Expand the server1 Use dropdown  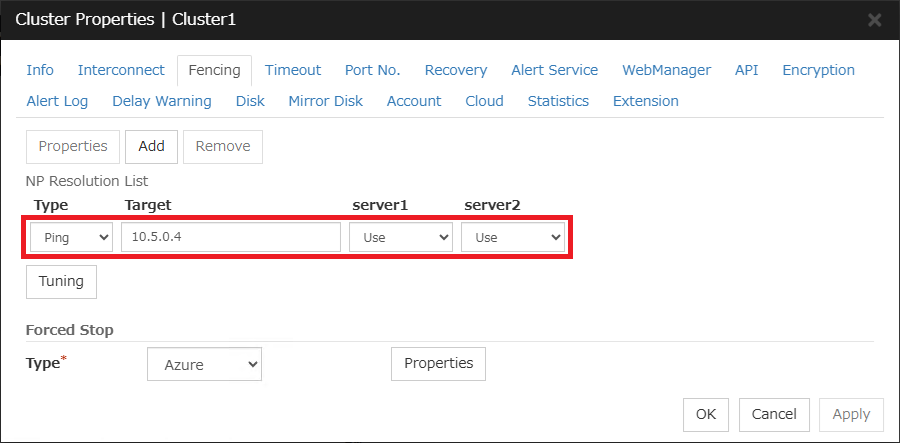401,237
